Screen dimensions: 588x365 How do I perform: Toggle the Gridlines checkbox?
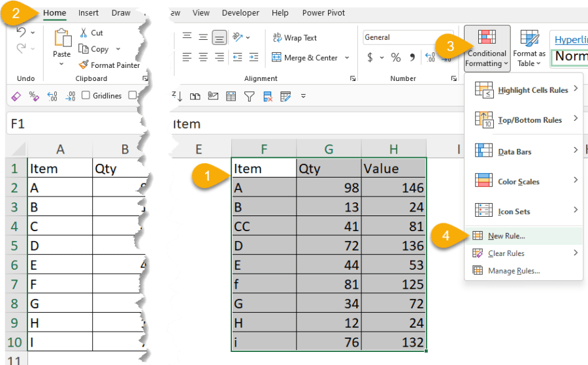(x=86, y=96)
